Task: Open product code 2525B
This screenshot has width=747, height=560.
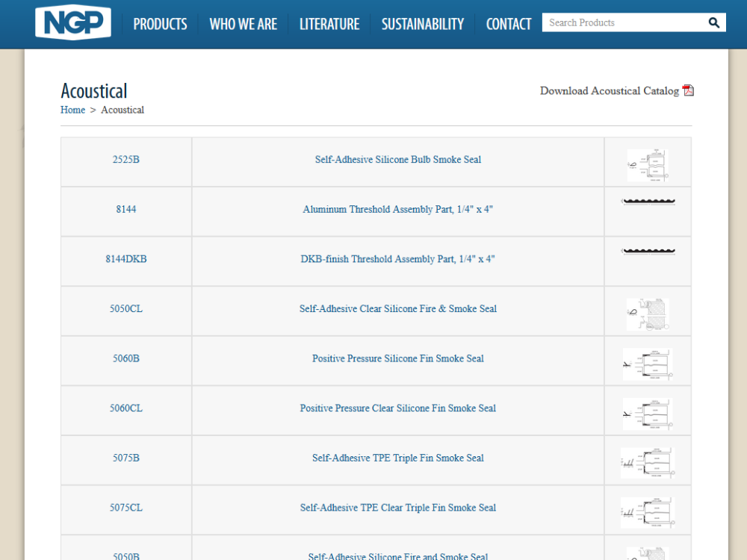Action: coord(126,160)
